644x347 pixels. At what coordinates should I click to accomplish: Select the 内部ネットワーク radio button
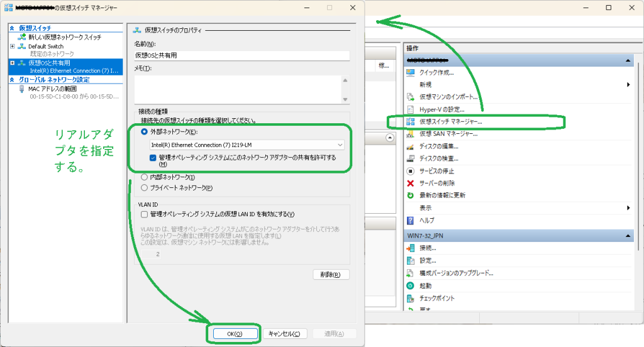click(x=145, y=177)
